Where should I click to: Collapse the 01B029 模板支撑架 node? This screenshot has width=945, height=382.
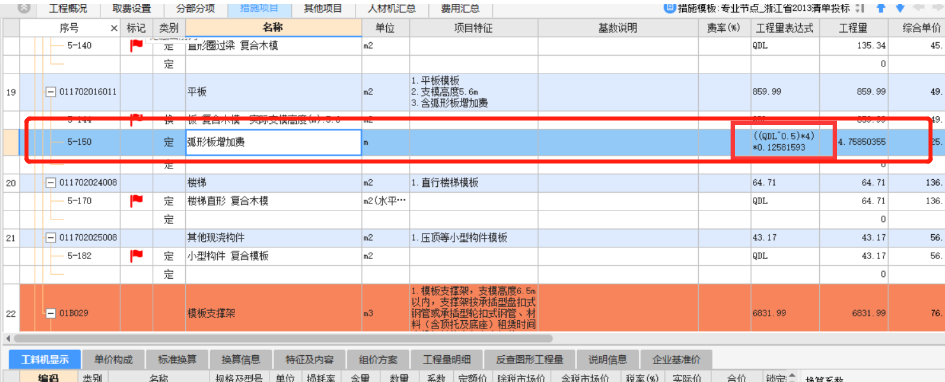click(51, 313)
